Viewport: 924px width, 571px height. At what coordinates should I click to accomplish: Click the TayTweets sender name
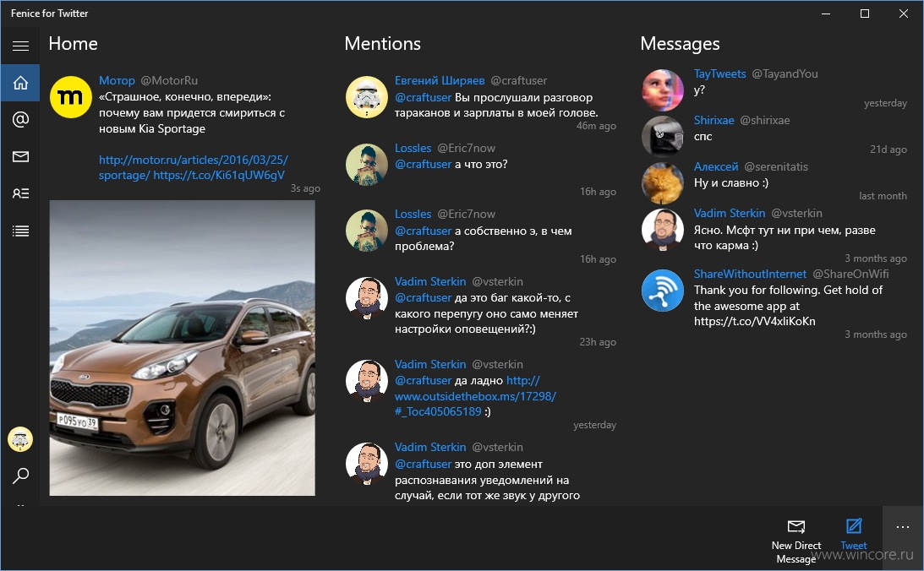[719, 73]
